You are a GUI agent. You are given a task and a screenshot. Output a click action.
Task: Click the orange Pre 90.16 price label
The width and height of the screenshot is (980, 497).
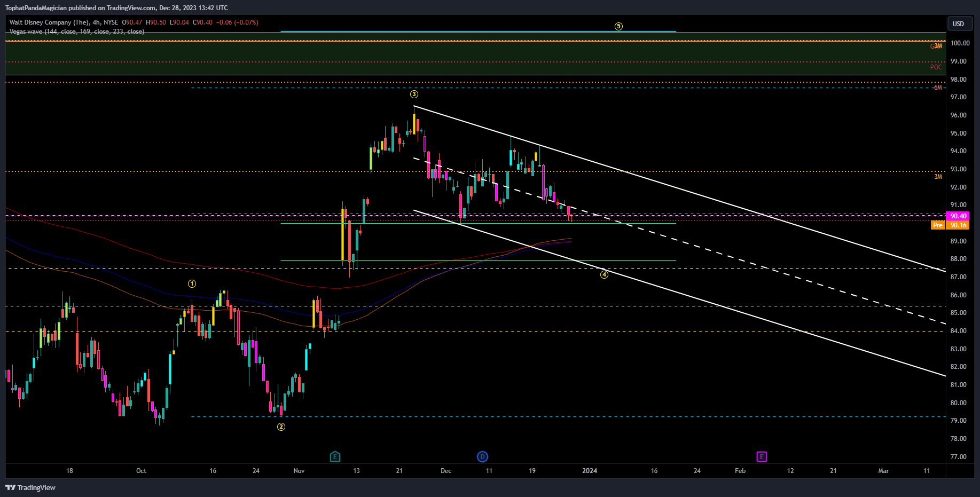click(950, 225)
